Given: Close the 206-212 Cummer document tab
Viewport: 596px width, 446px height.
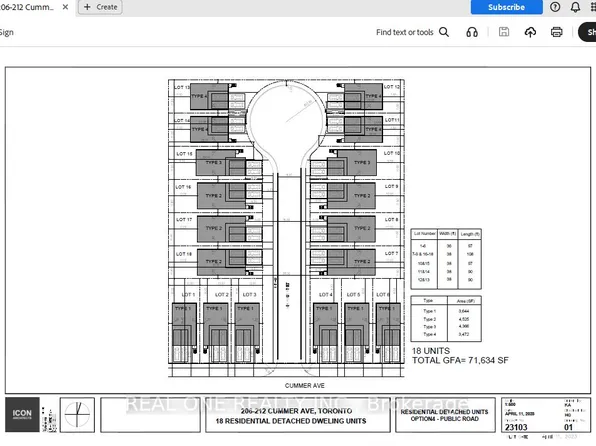Looking at the screenshot, I should (65, 7).
